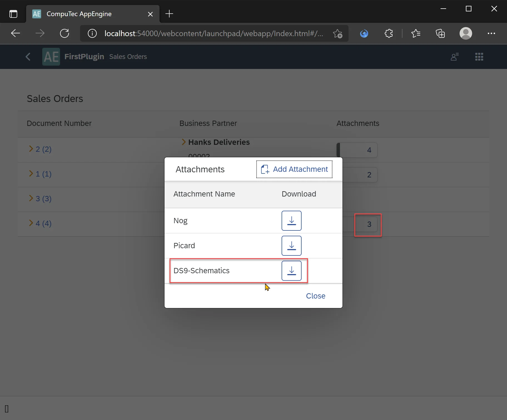Click the AE logo in header
Image resolution: width=507 pixels, height=420 pixels.
(x=51, y=57)
